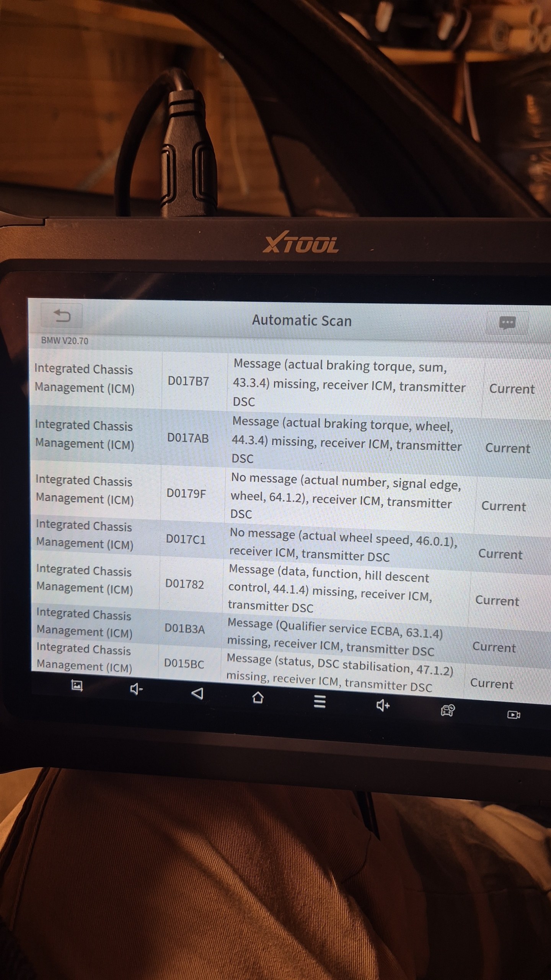Tap the vehicle diagnostics car icon
Viewport: 551px width, 980px height.
(x=447, y=710)
